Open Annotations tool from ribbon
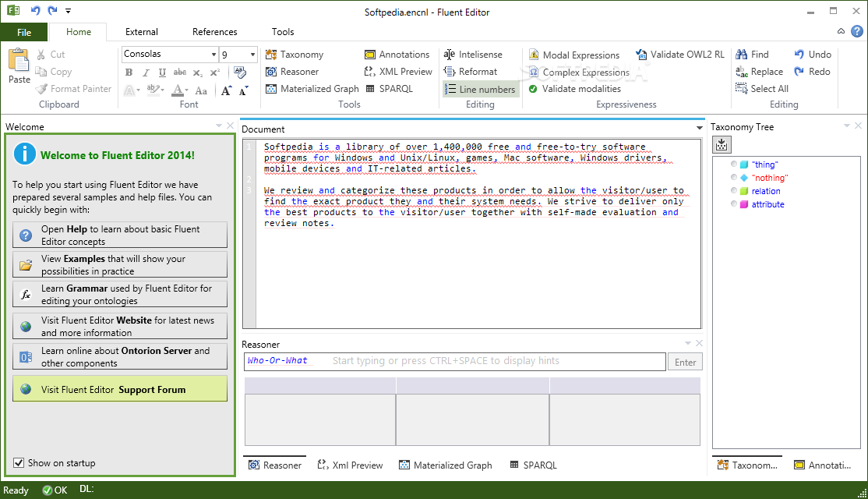Image resolution: width=868 pixels, height=499 pixels. tap(397, 55)
